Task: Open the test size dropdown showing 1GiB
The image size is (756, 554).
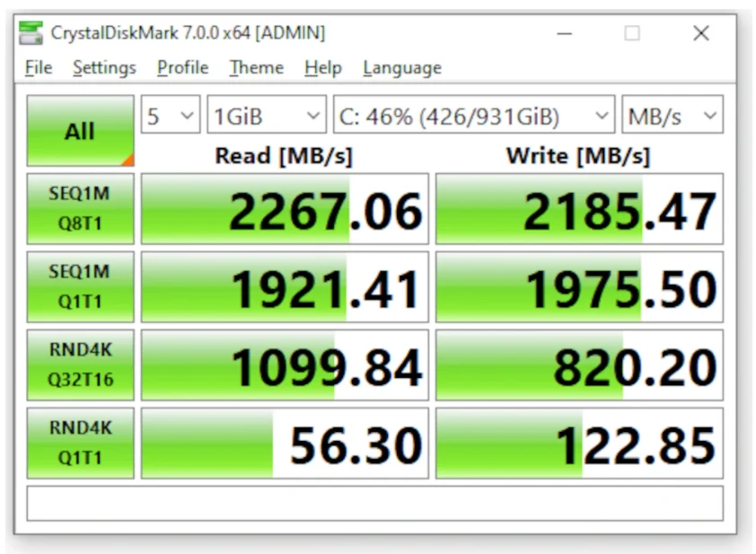Action: tap(267, 114)
